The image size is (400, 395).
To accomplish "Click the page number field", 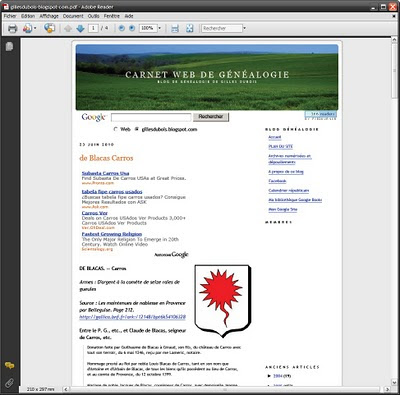I will click(93, 28).
